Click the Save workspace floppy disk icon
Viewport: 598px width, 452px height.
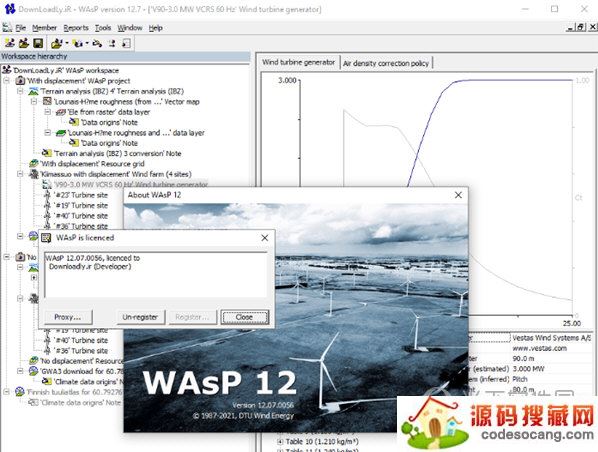38,43
